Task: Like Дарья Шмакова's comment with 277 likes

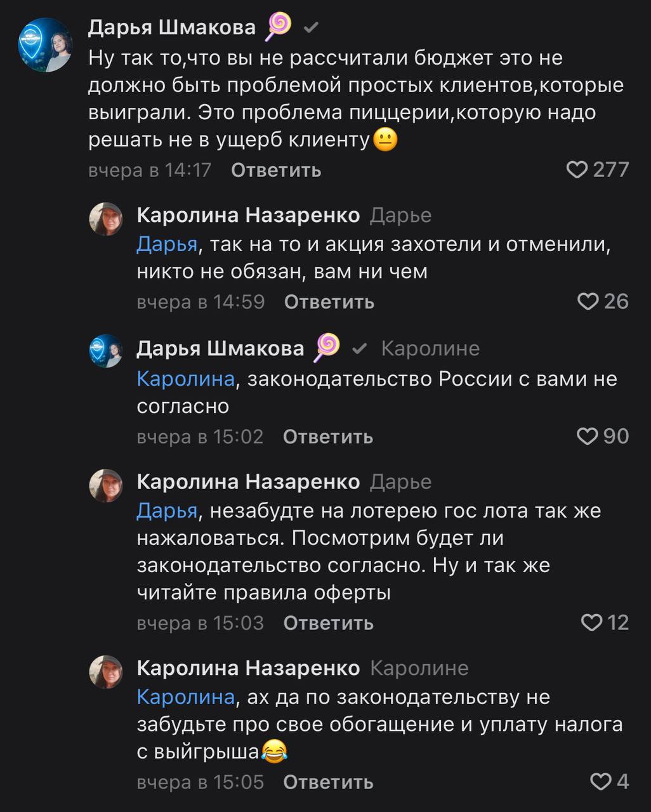Action: click(x=577, y=170)
